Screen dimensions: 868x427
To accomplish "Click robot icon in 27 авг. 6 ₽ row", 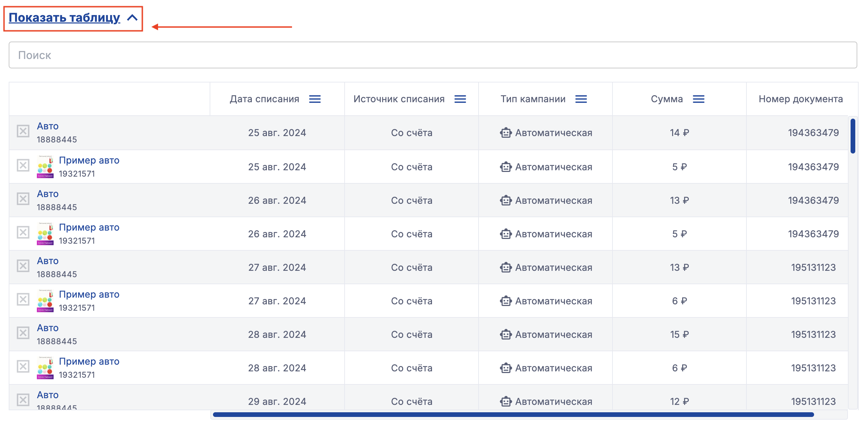I will (x=505, y=301).
